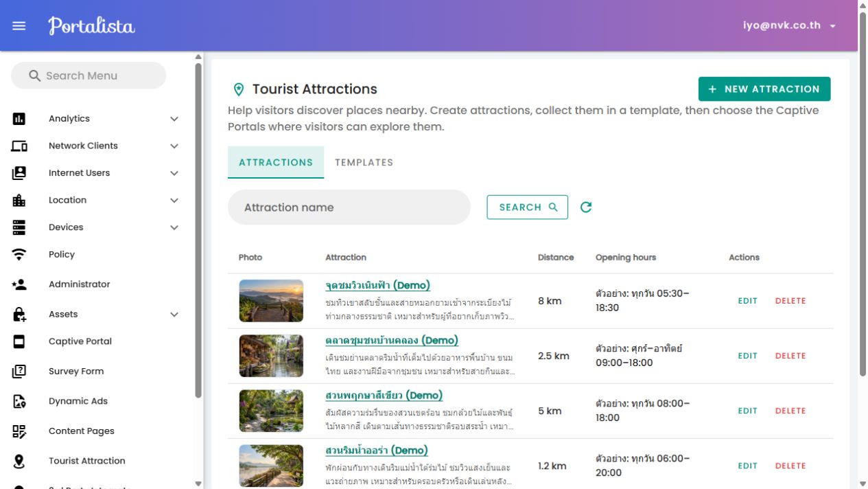Click the 2.5 km distance value
868x489 pixels.
pos(554,356)
